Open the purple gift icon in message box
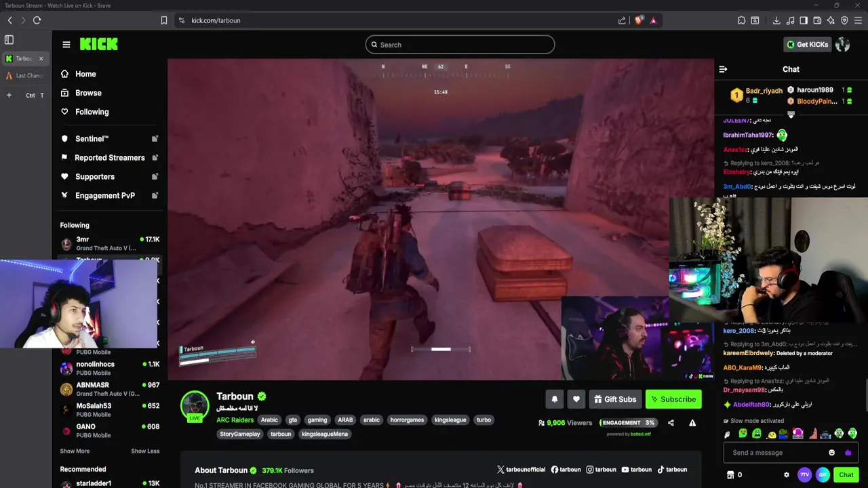Viewport: 868px width, 488px height. click(848, 453)
